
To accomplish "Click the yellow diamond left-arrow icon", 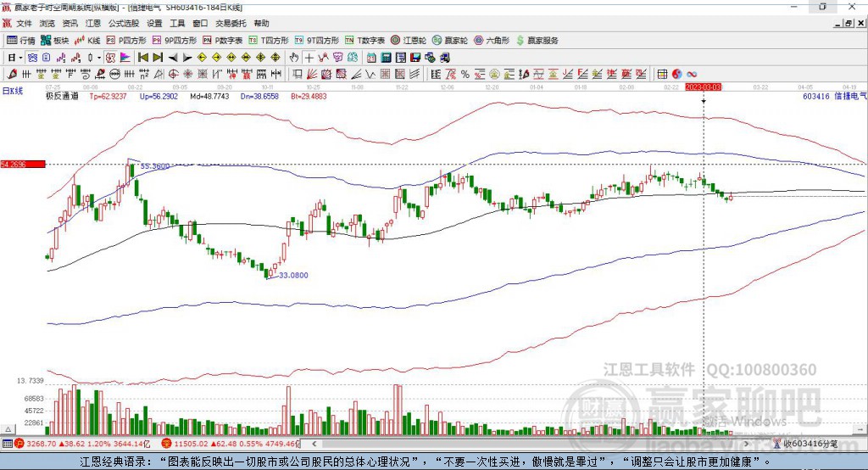I will tap(202, 58).
